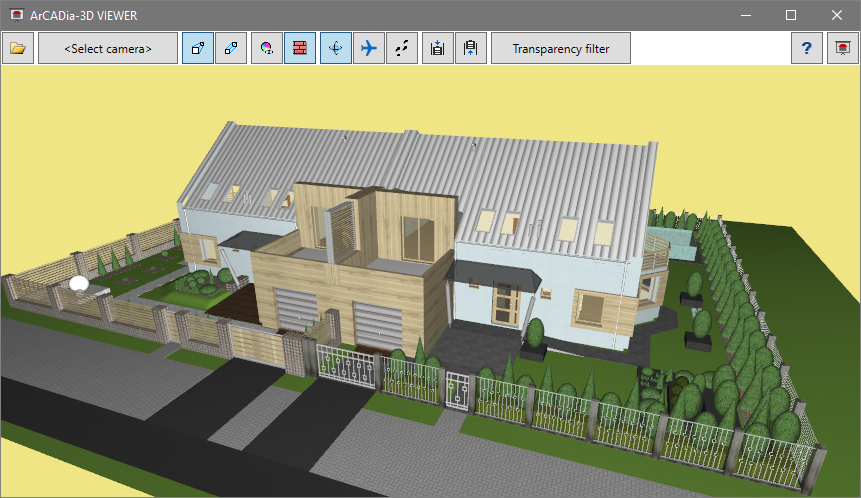Open help with question mark button

[807, 48]
